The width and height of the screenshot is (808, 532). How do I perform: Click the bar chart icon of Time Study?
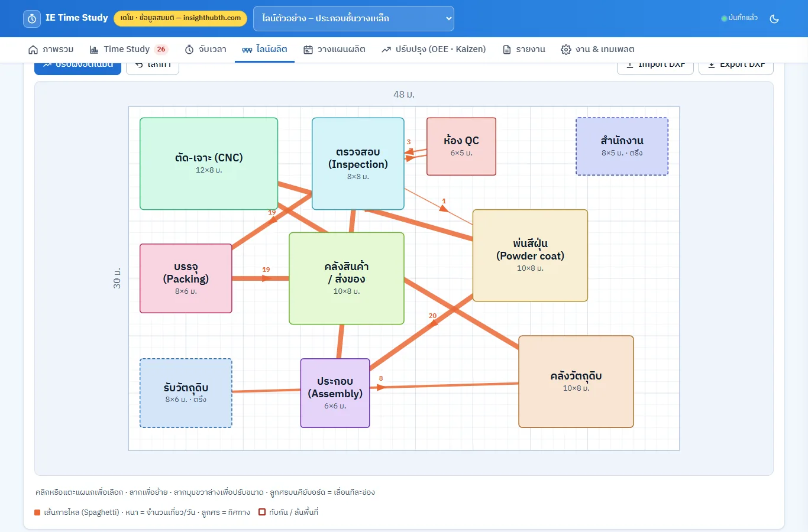click(x=94, y=50)
